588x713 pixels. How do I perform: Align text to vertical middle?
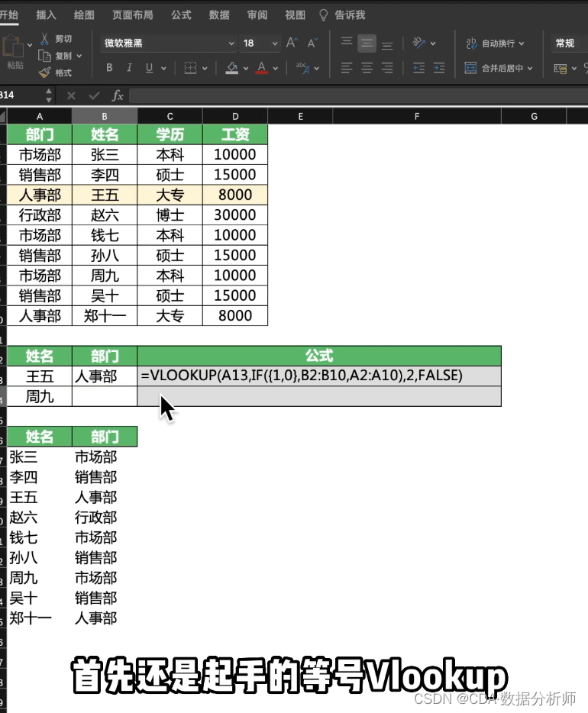point(367,44)
